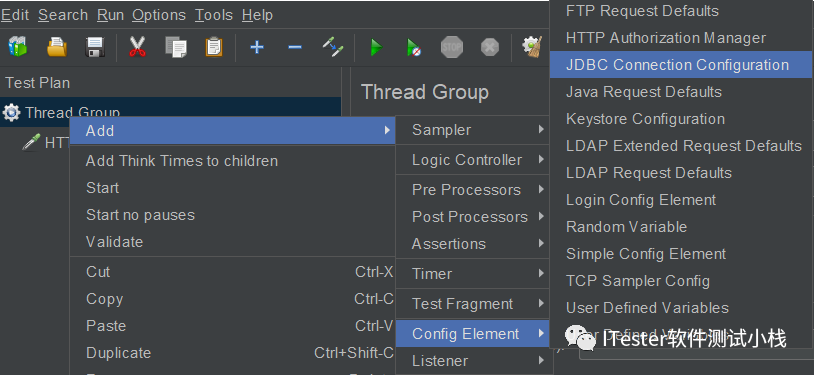Image resolution: width=814 pixels, height=375 pixels.
Task: Start the test with green play icon
Action: coord(376,48)
